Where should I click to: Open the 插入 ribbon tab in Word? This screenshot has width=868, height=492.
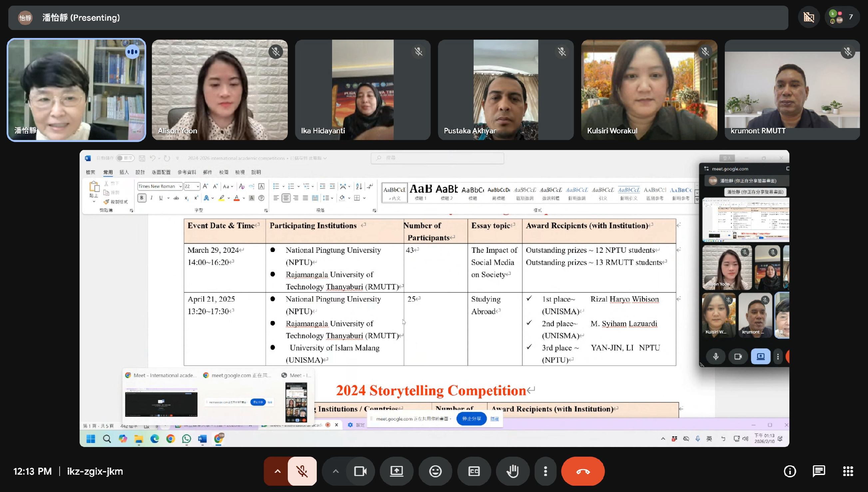coord(124,172)
